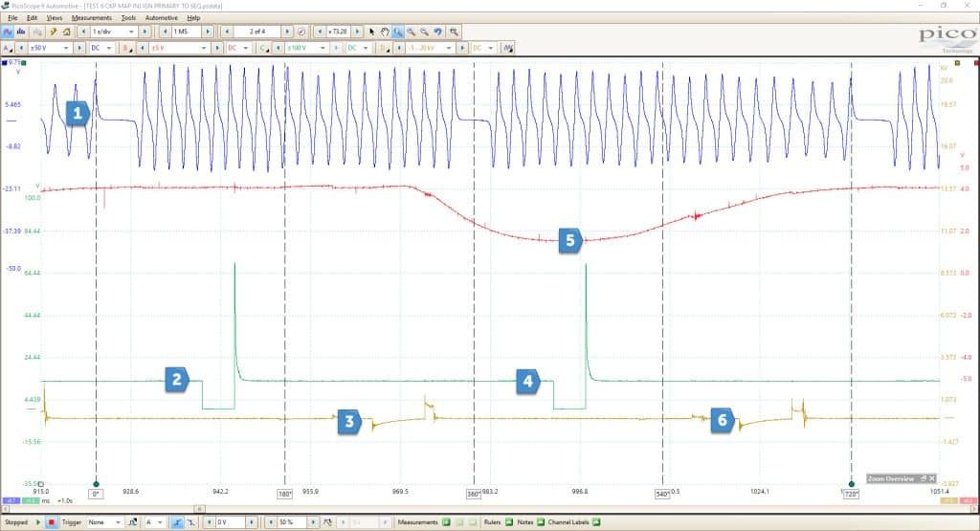The image size is (980, 531).
Task: Click the trigger marker reset icon
Action: pyautogui.click(x=327, y=522)
